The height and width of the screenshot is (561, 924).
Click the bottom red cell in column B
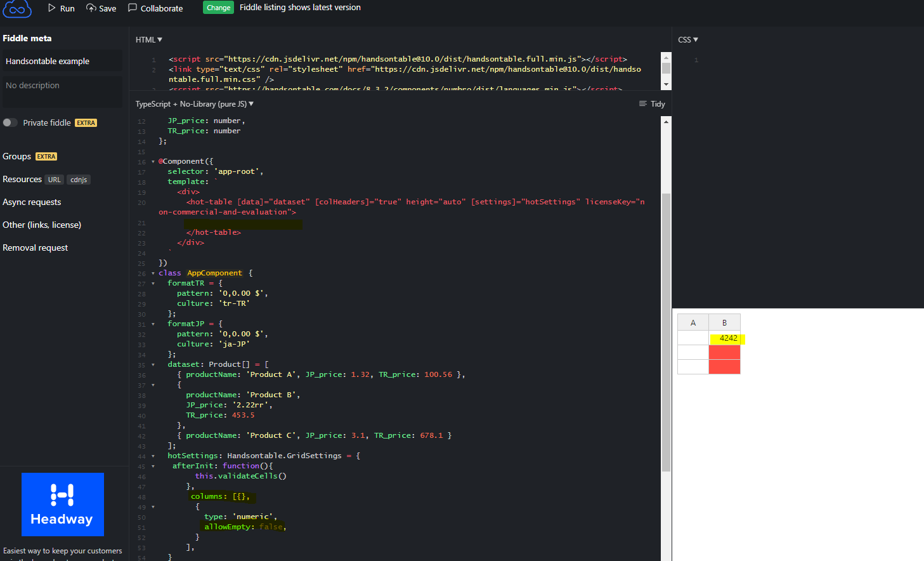724,367
